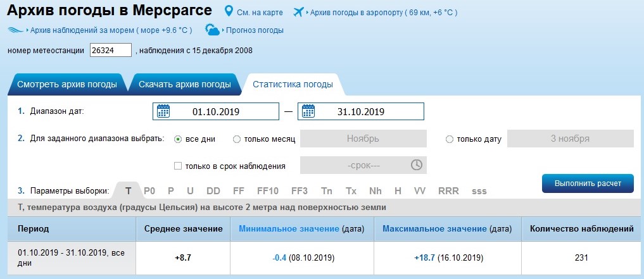The image size is (644, 279).
Task: Select the 'только дату' radio button
Action: tap(450, 139)
